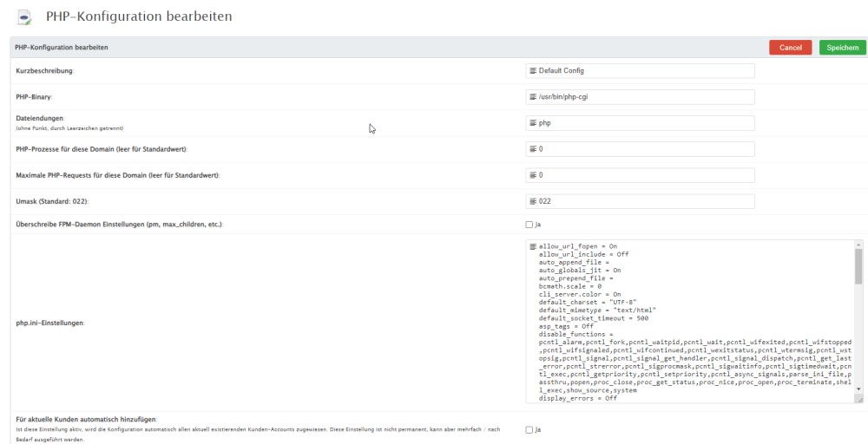The image size is (868, 444).
Task: Click the textarea scrollbar up arrow
Action: (x=858, y=245)
